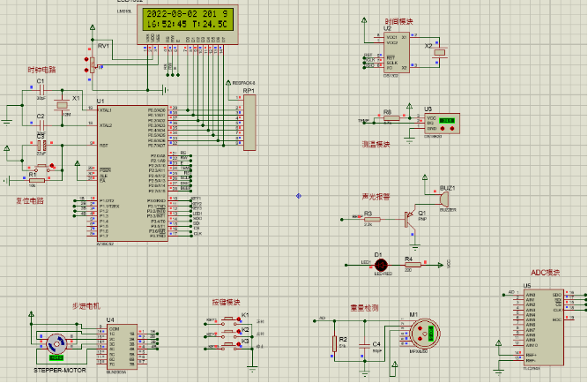588x383 pixels.
Task: Click the LED-RED text under D1
Action: click(x=383, y=274)
